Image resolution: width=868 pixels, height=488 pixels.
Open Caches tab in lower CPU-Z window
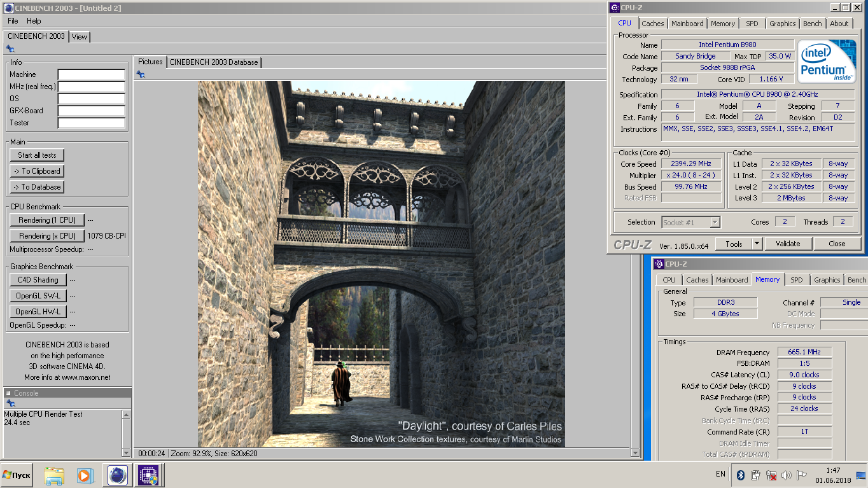pos(697,280)
